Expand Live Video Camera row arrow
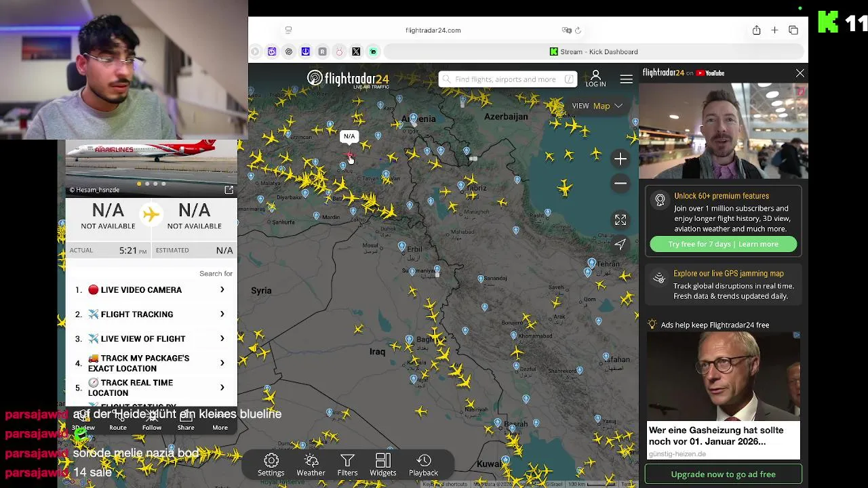Viewport: 868px width, 488px height. coord(222,290)
